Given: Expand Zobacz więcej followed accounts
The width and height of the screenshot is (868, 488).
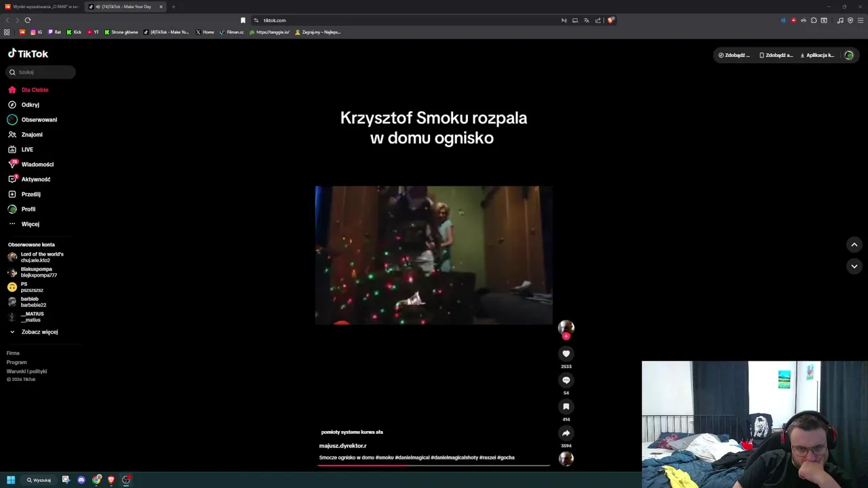Looking at the screenshot, I should point(34,331).
